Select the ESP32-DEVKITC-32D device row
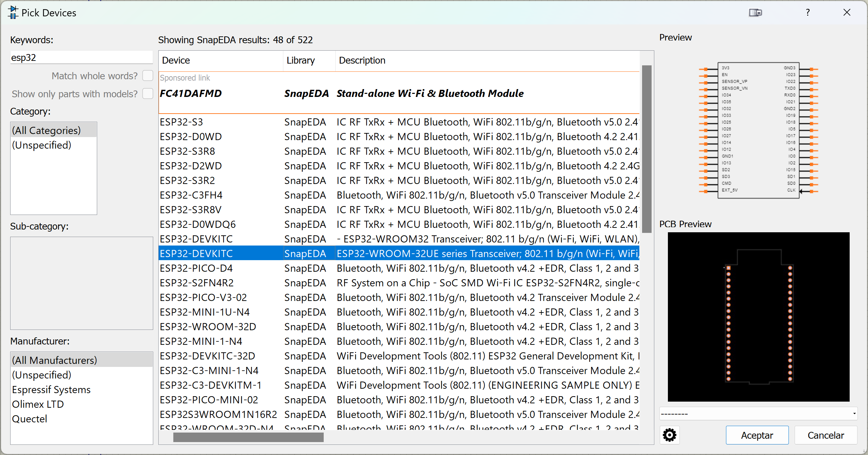Image resolution: width=868 pixels, height=455 pixels. point(399,356)
